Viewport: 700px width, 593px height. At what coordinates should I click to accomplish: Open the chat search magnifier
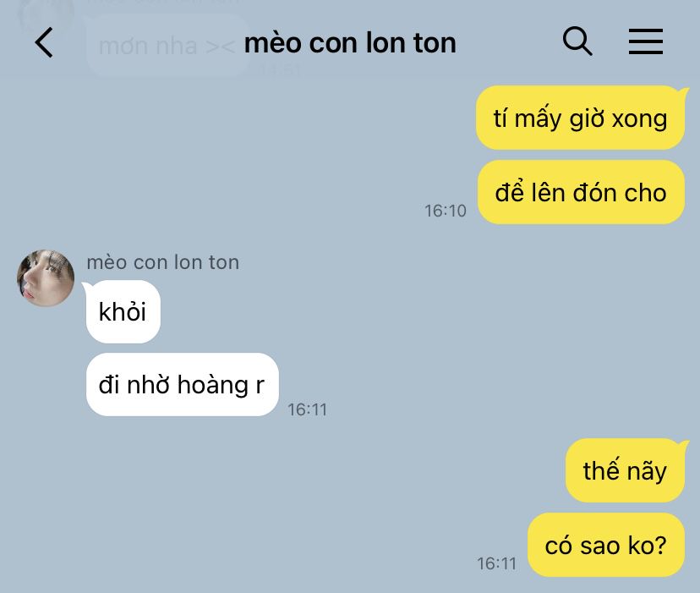577,41
